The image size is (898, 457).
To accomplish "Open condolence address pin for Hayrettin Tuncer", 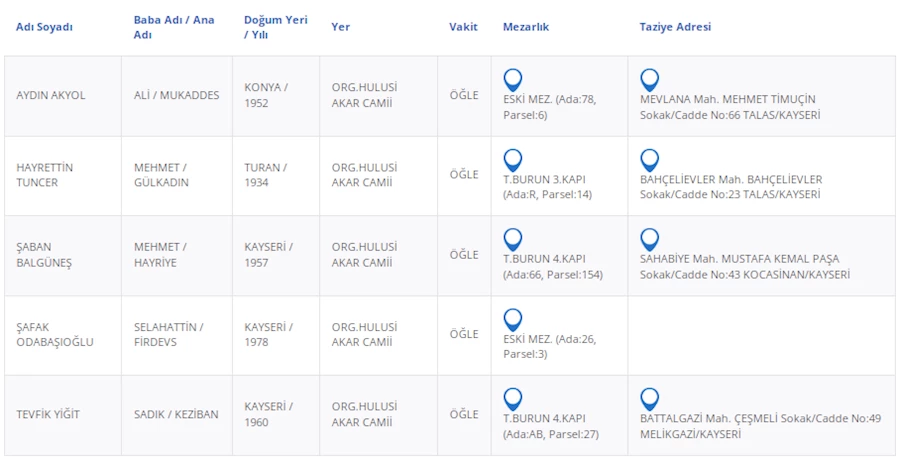I will [x=650, y=160].
